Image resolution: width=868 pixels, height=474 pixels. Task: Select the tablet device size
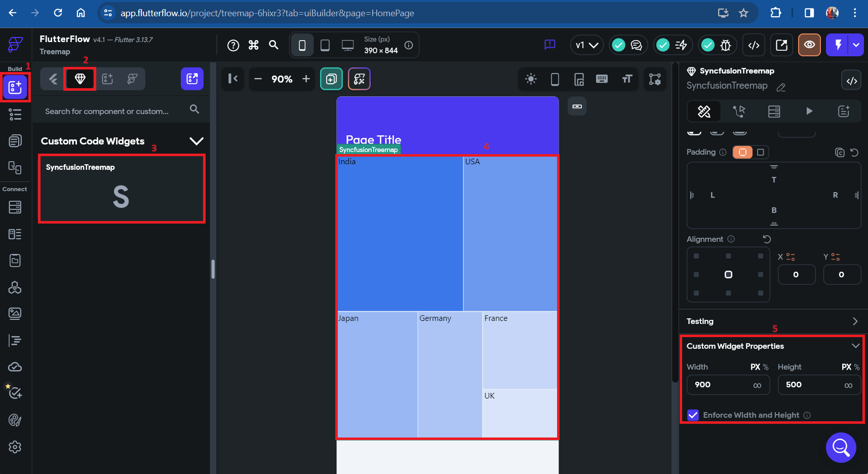[325, 45]
